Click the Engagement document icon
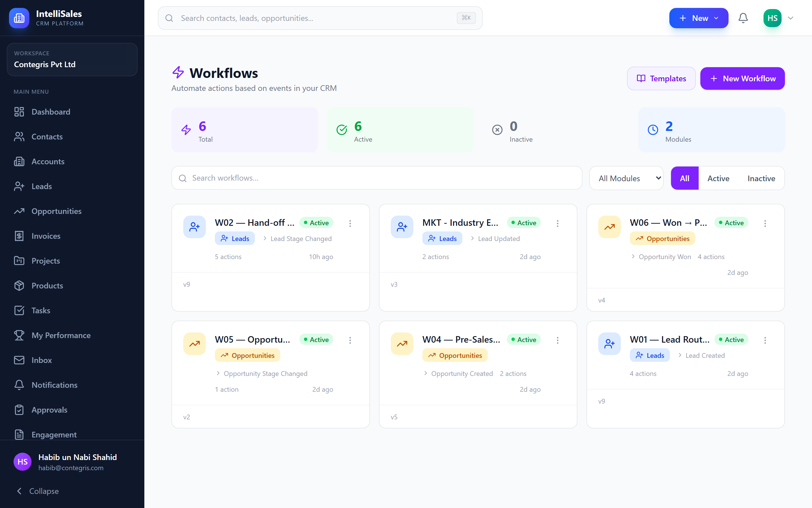The image size is (812, 508). [x=19, y=435]
